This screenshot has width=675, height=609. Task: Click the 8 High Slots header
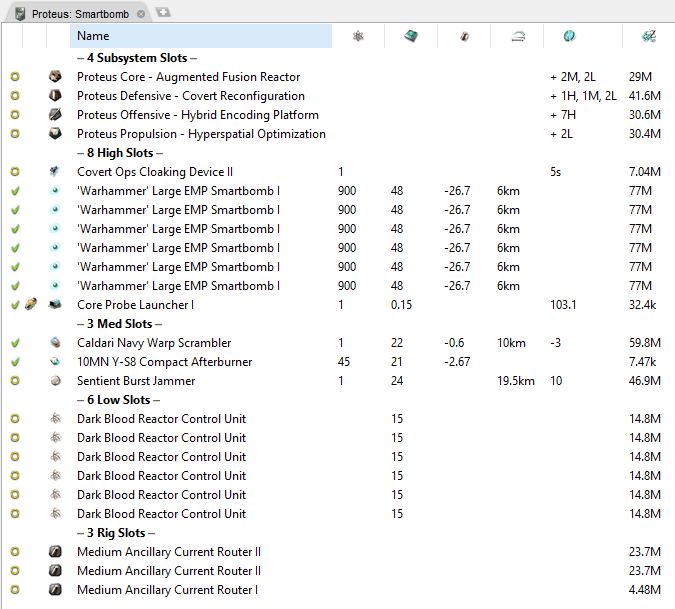point(120,153)
